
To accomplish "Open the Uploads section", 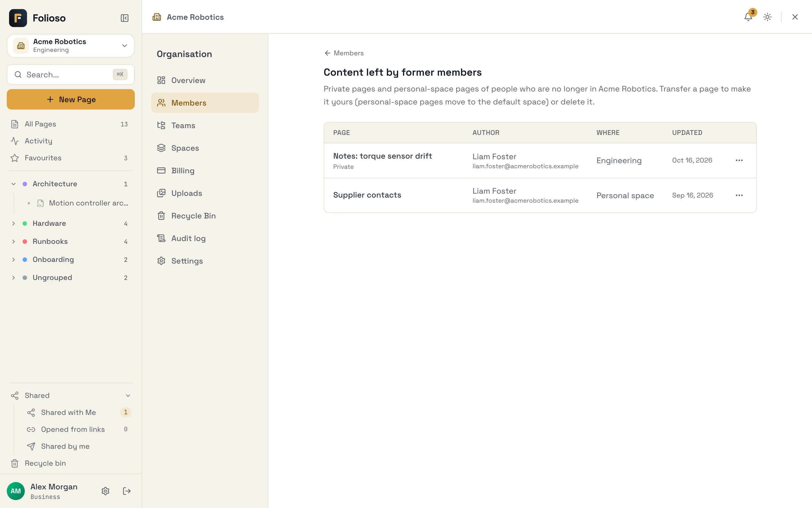I will (x=205, y=193).
